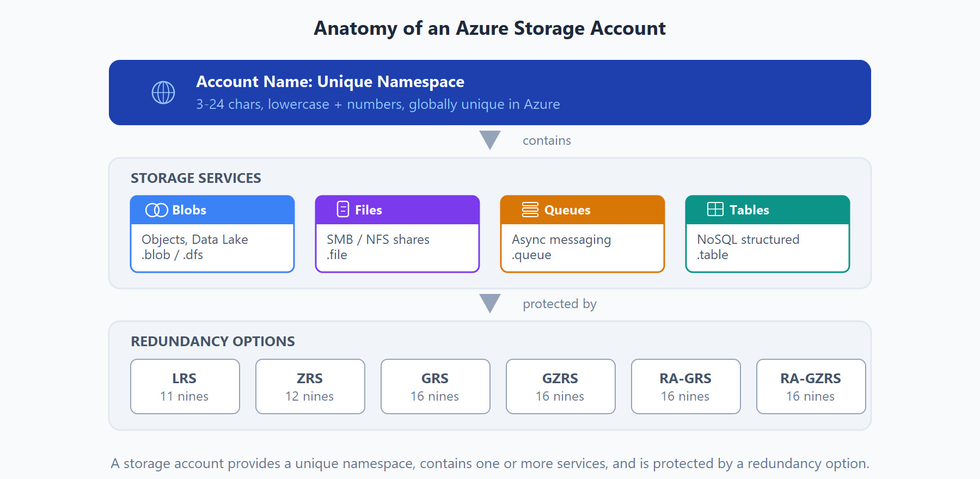Image resolution: width=980 pixels, height=479 pixels.
Task: Choose the GRS redundancy option card
Action: click(x=436, y=386)
